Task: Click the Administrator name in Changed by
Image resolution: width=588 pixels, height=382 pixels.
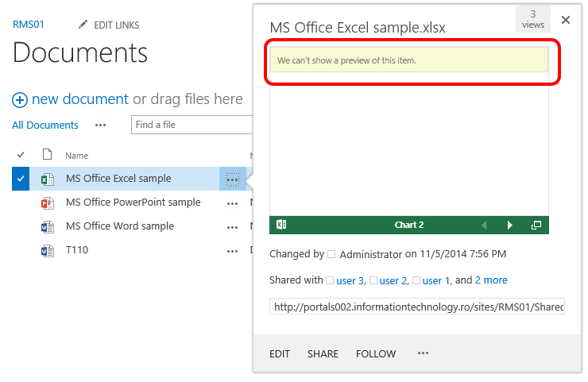Action: (x=371, y=254)
